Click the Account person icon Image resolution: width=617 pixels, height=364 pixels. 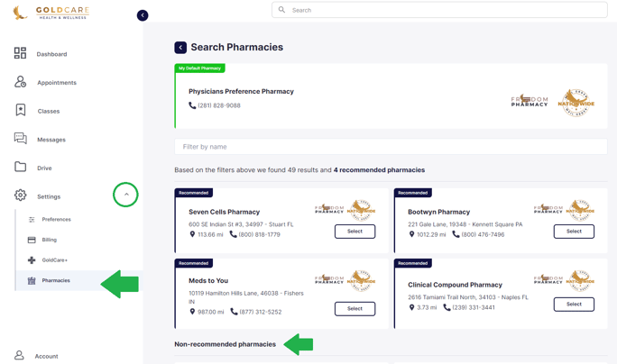(x=19, y=355)
